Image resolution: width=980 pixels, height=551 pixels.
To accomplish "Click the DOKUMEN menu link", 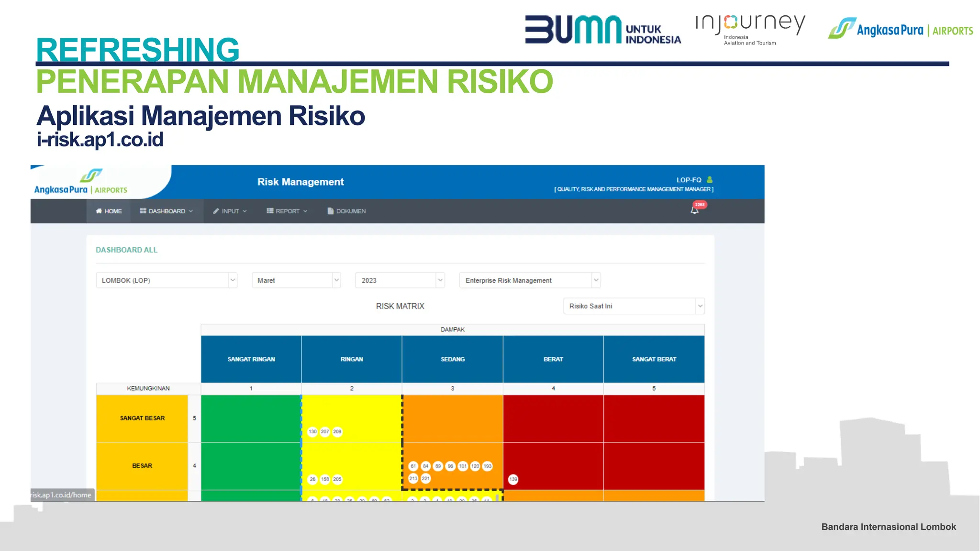I will (346, 211).
